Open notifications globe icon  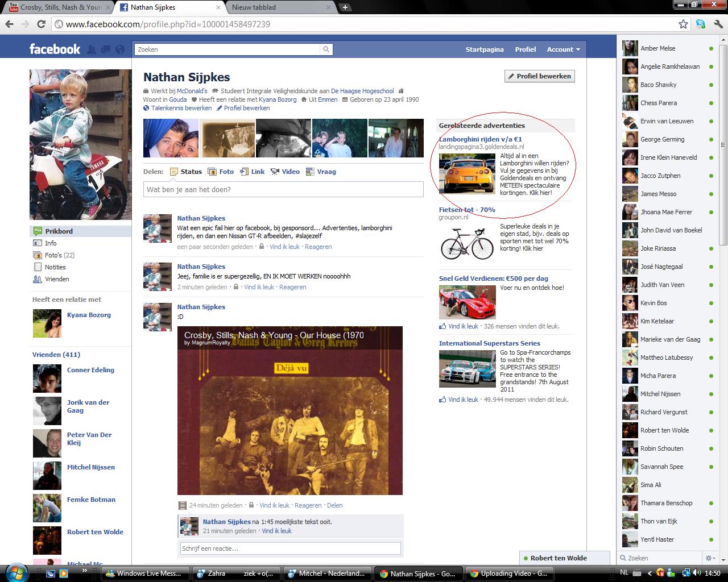pos(119,49)
